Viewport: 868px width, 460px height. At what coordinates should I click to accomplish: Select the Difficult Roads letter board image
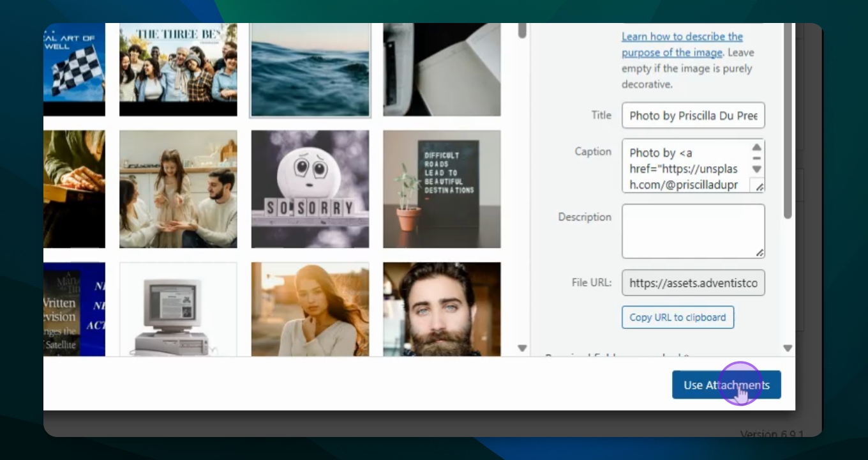(442, 189)
